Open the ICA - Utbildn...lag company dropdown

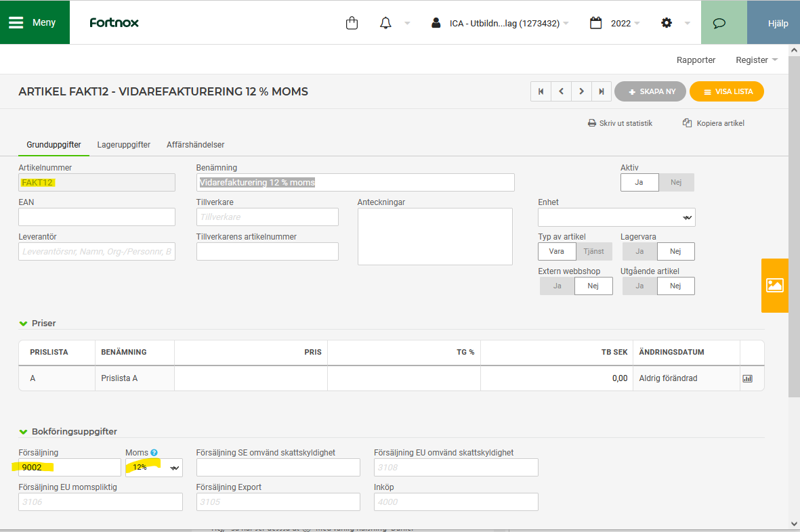pyautogui.click(x=509, y=24)
